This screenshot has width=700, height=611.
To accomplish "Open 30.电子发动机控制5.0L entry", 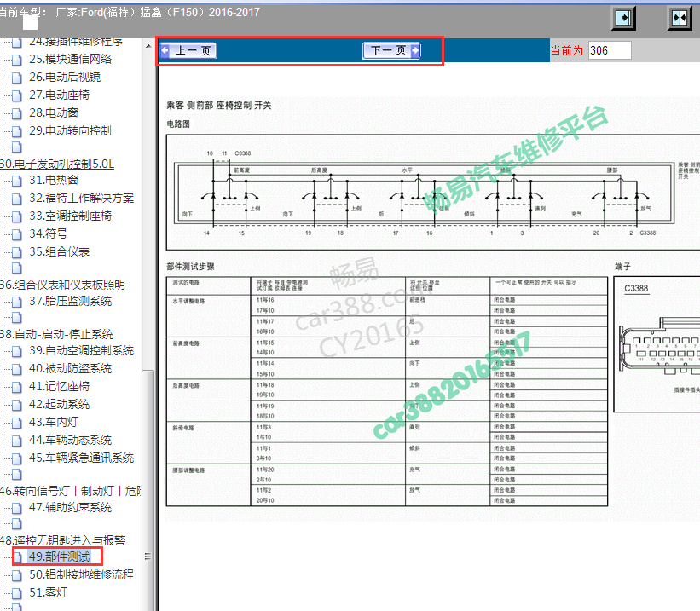I will (x=57, y=164).
